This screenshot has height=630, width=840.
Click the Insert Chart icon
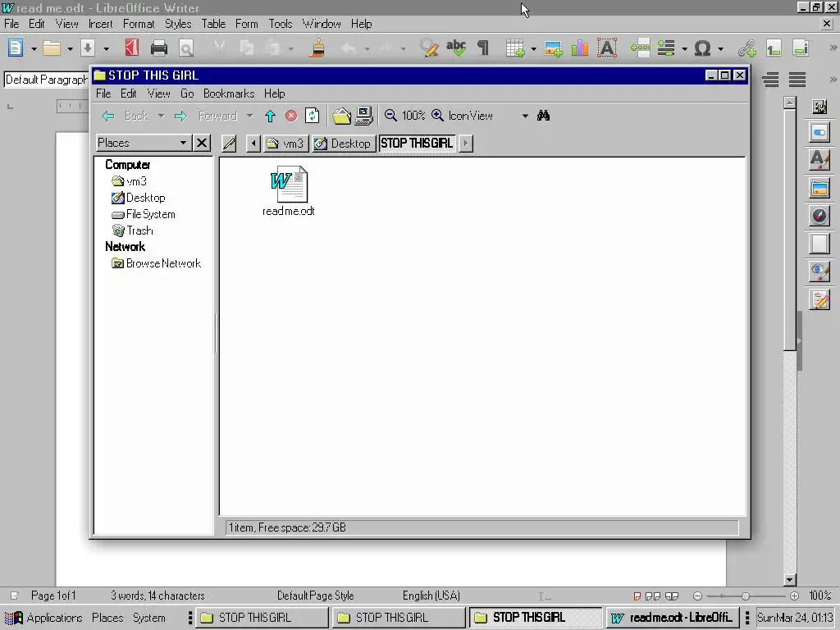pos(580,48)
